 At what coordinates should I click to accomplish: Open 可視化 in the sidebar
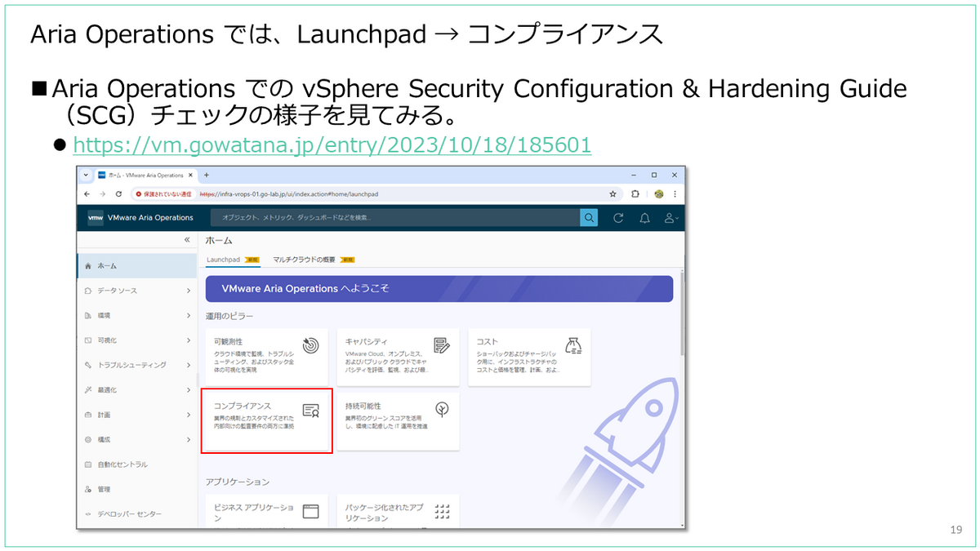coord(107,340)
